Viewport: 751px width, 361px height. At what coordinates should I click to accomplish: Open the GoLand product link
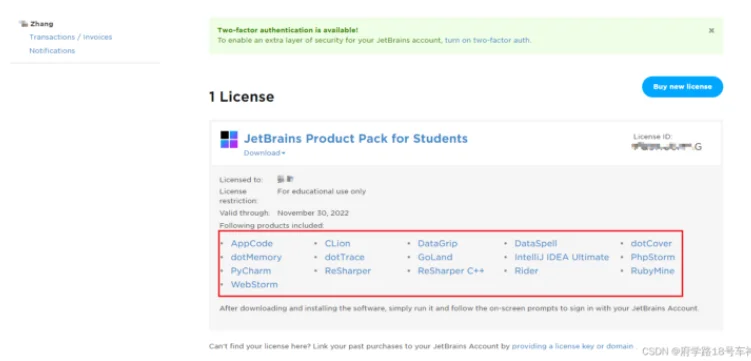[x=435, y=257]
